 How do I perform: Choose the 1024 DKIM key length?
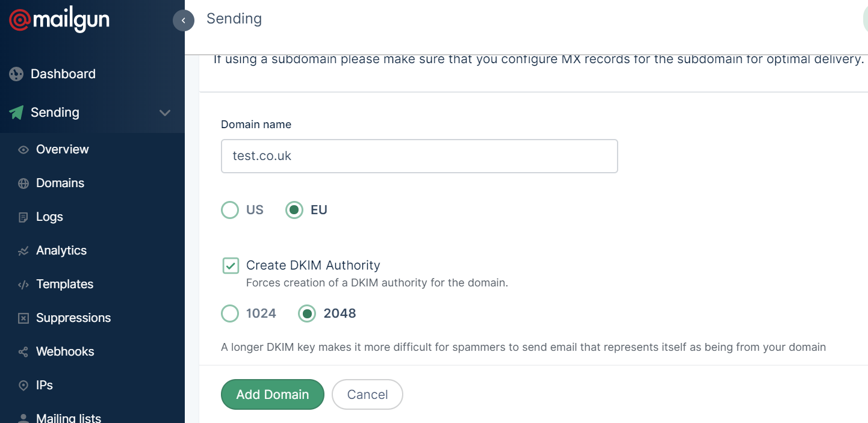tap(230, 313)
